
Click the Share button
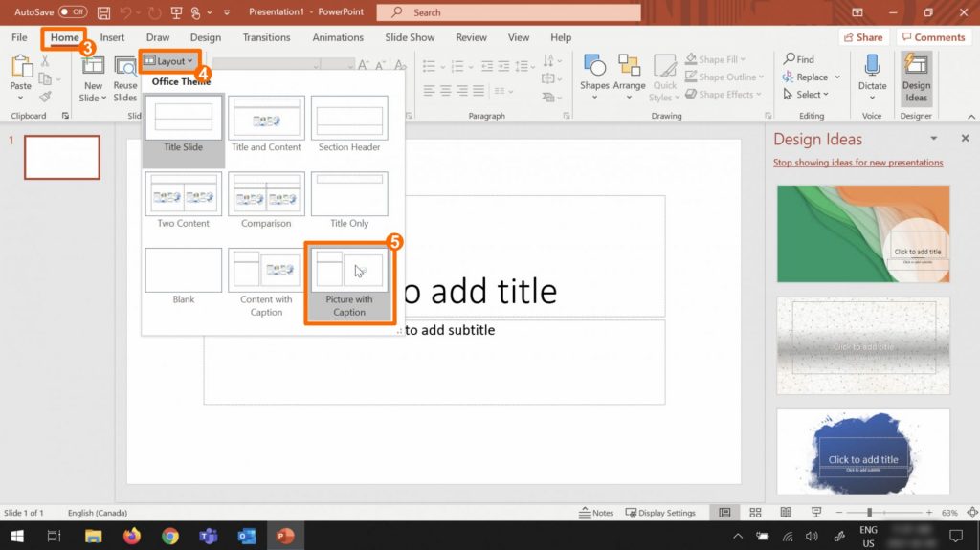[862, 37]
